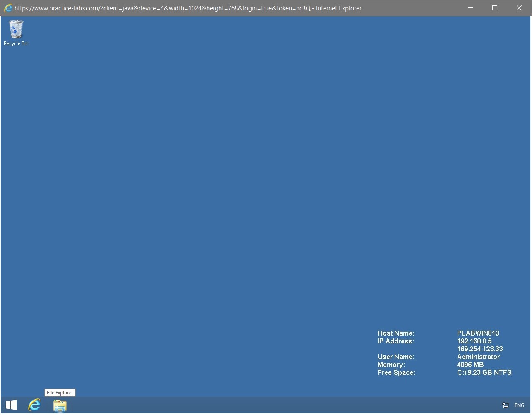Screen dimensions: 532x415
Task: Click the Start button
Action: (x=10, y=405)
